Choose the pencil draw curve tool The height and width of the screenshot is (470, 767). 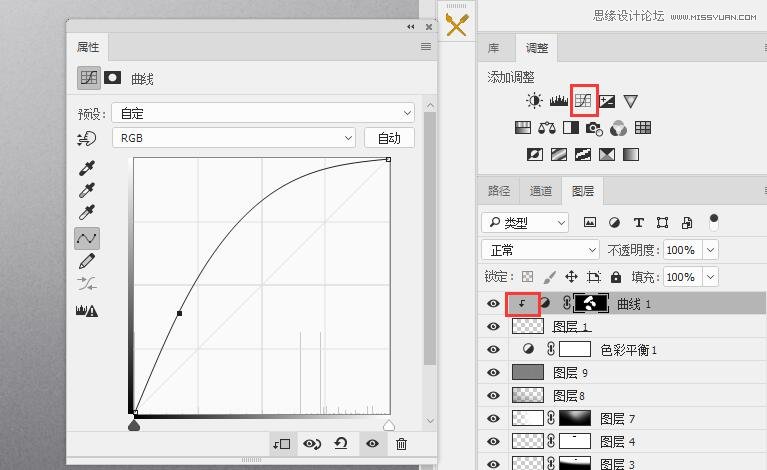click(87, 261)
